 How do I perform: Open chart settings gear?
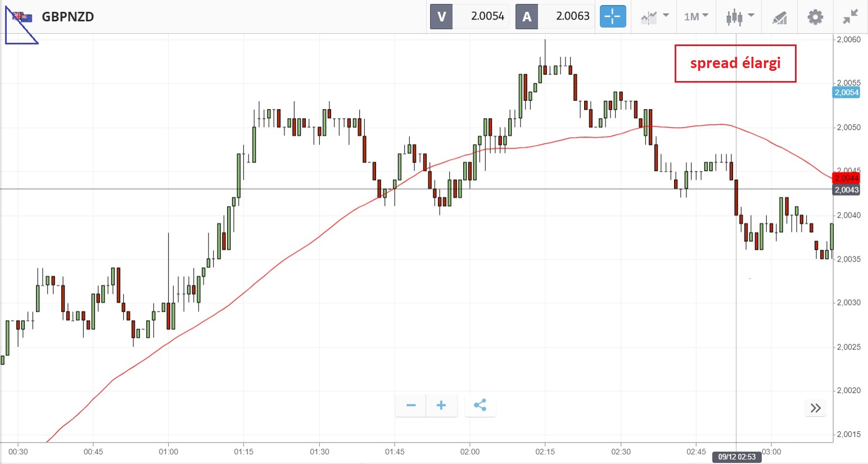tap(815, 17)
